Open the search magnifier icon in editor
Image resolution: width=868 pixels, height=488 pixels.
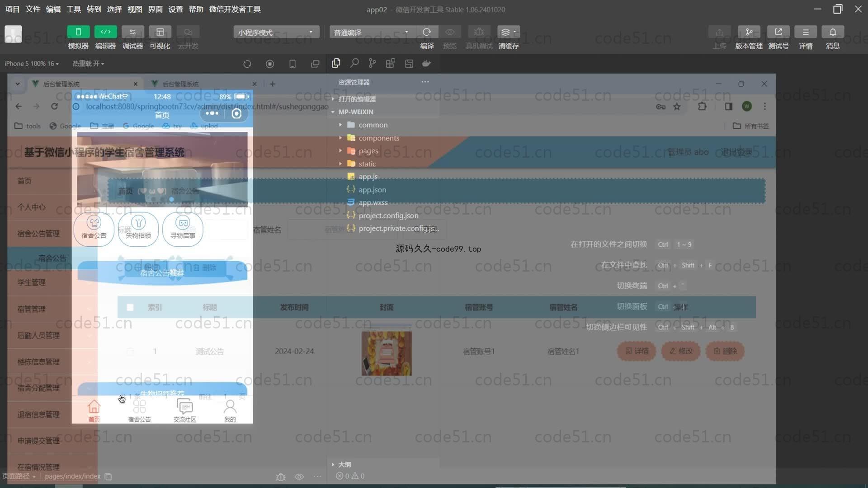click(x=354, y=63)
